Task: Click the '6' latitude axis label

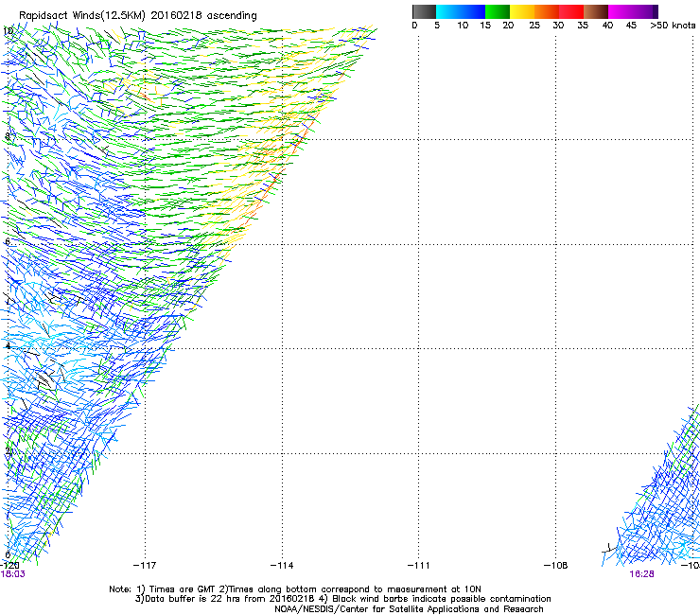Action: 8,241
